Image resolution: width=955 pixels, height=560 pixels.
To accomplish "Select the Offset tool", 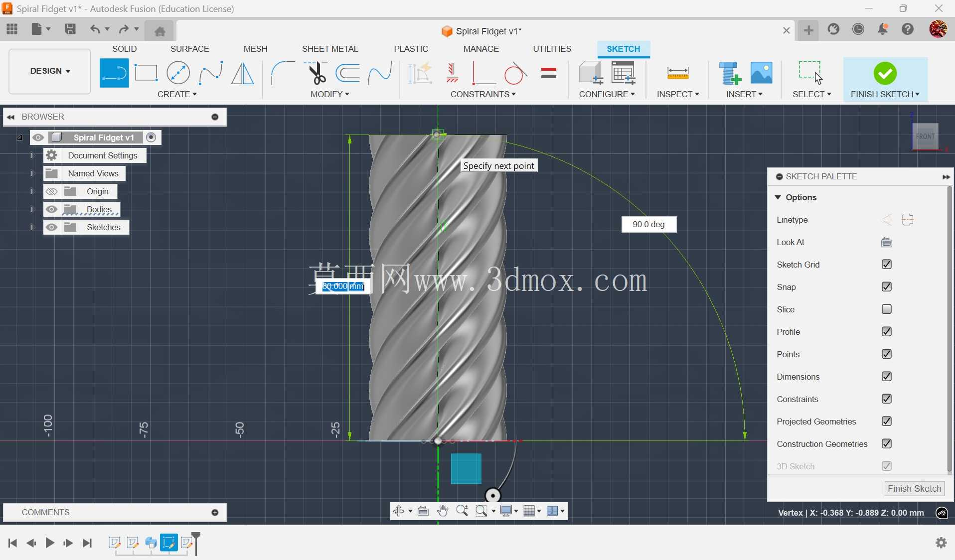I will pos(348,73).
